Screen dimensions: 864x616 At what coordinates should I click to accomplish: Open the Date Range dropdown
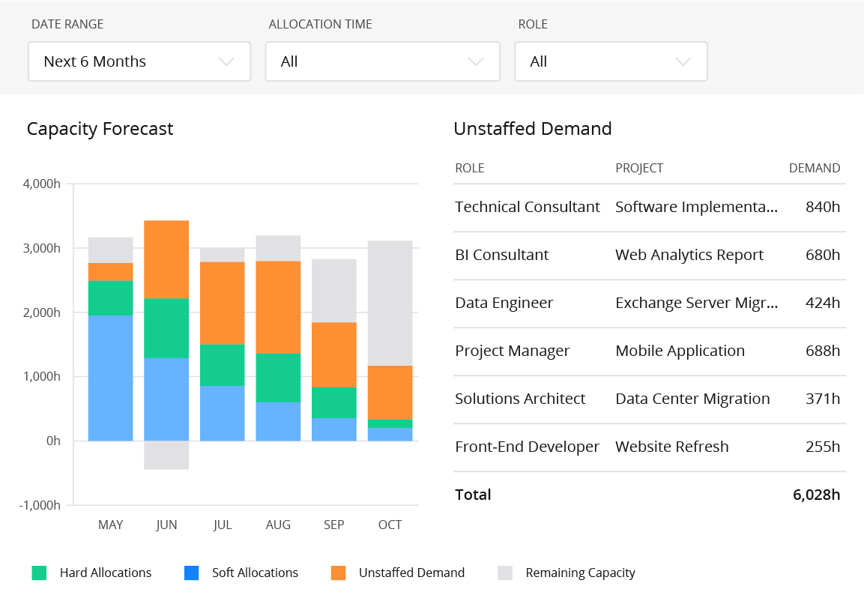tap(139, 61)
